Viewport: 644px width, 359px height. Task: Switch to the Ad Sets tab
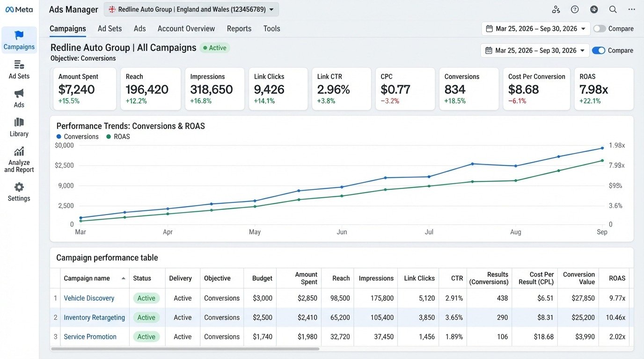pyautogui.click(x=110, y=29)
